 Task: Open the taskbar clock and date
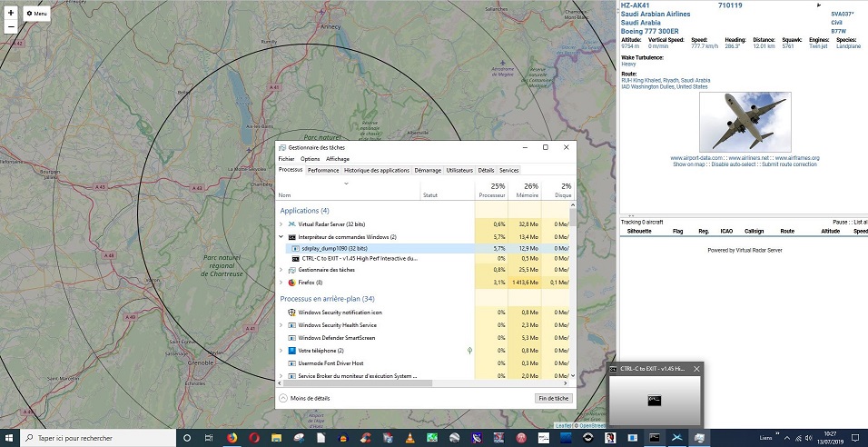pyautogui.click(x=829, y=438)
